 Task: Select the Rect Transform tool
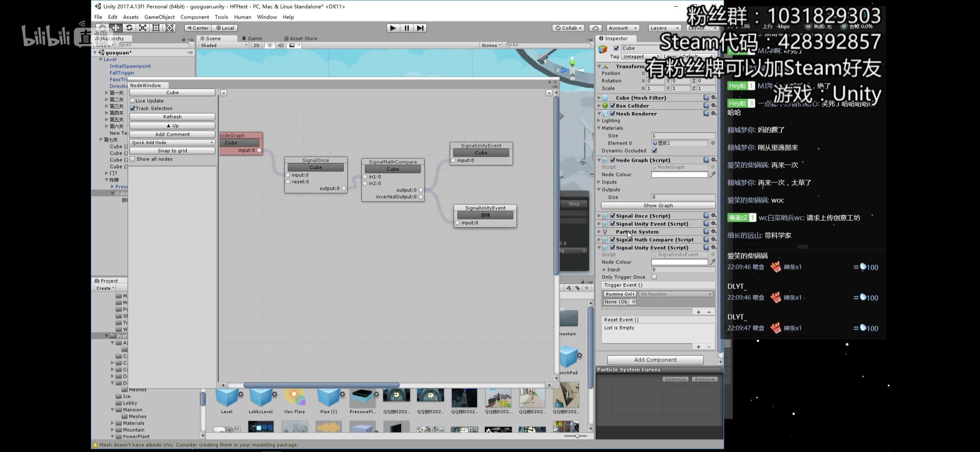point(156,28)
